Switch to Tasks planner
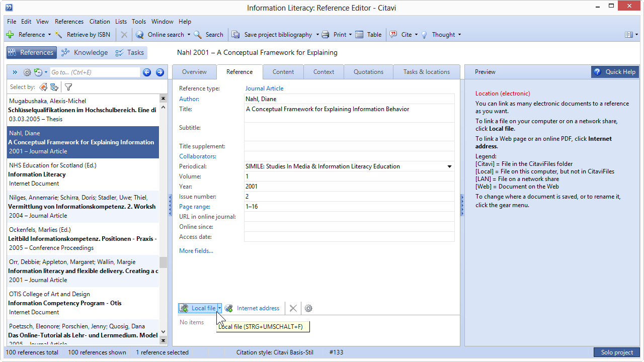The height and width of the screenshot is (362, 644). click(x=130, y=52)
